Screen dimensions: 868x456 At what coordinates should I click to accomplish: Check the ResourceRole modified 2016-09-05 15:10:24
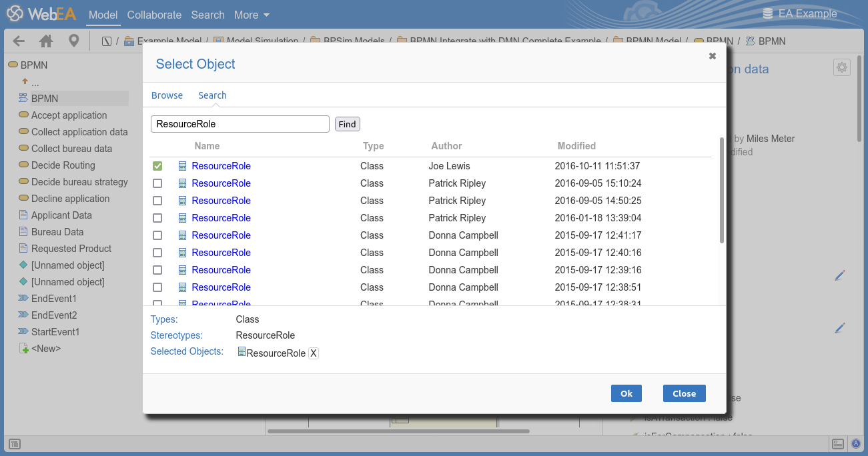click(157, 183)
